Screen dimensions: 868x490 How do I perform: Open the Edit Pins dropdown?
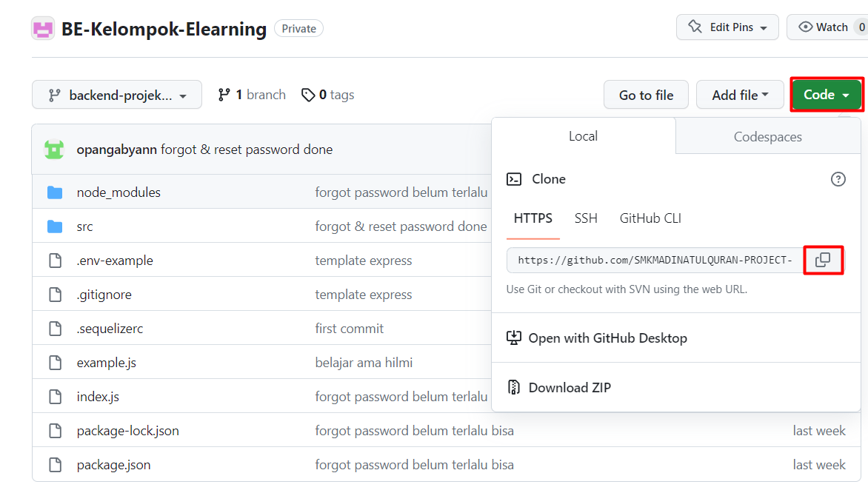pyautogui.click(x=727, y=27)
